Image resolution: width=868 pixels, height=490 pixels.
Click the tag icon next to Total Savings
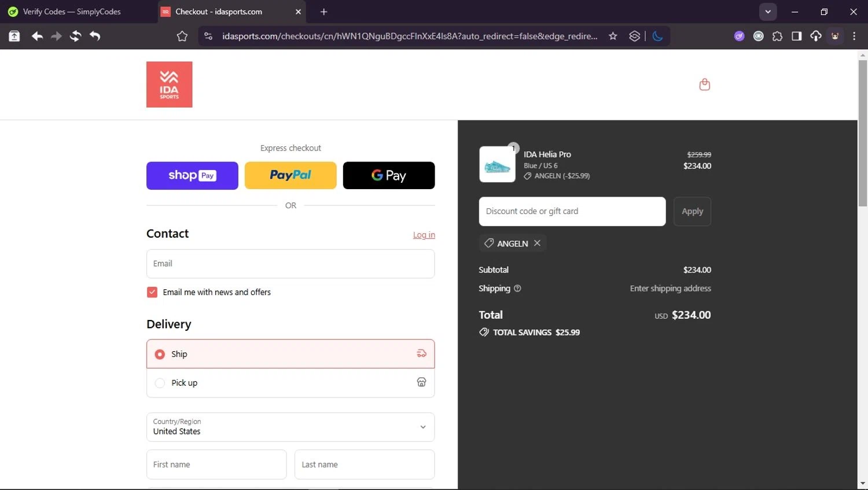point(484,332)
